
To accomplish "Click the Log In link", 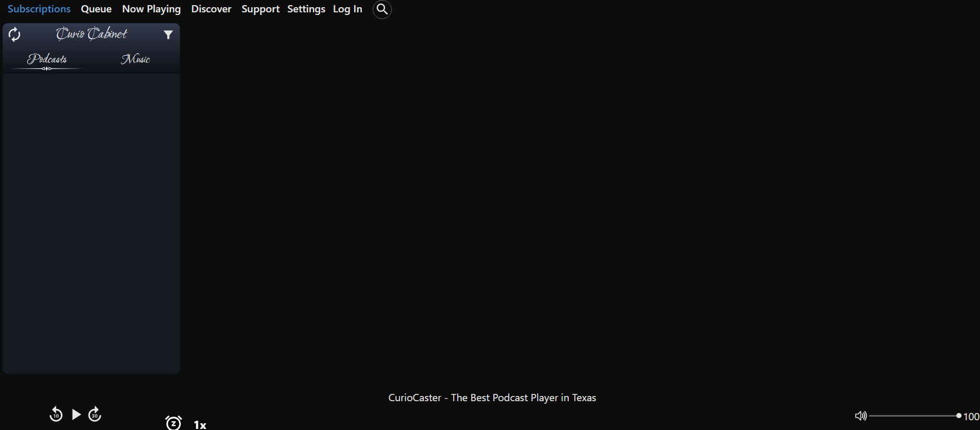I will pos(347,9).
